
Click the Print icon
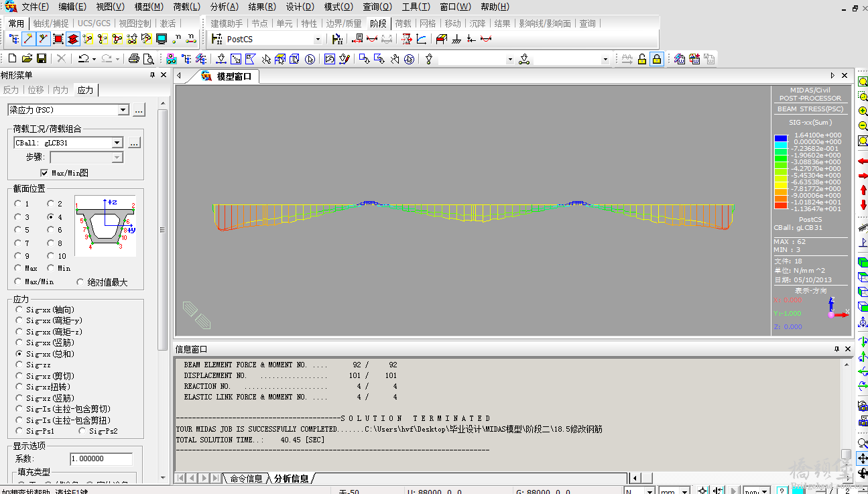[x=134, y=59]
